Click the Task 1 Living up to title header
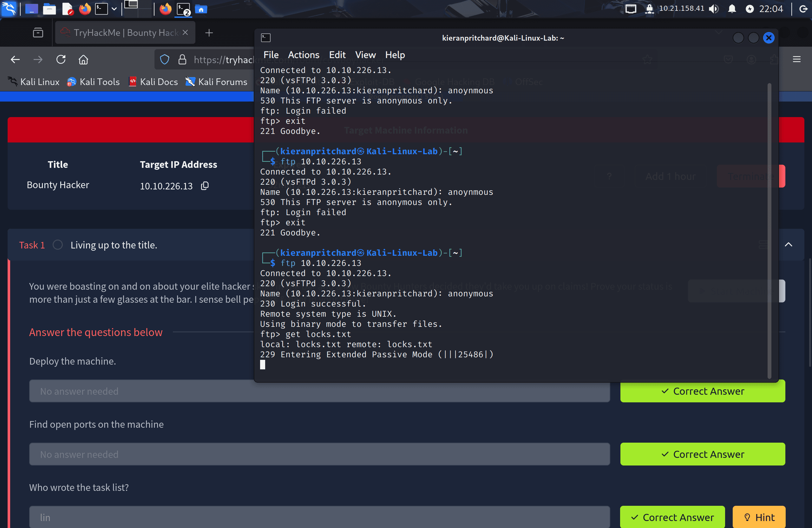Image resolution: width=812 pixels, height=528 pixels. click(x=114, y=245)
